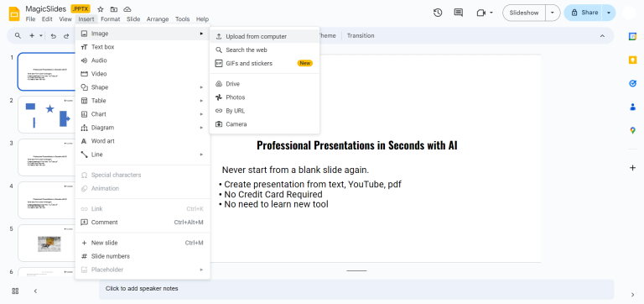Insert image from Camera

[x=264, y=124]
